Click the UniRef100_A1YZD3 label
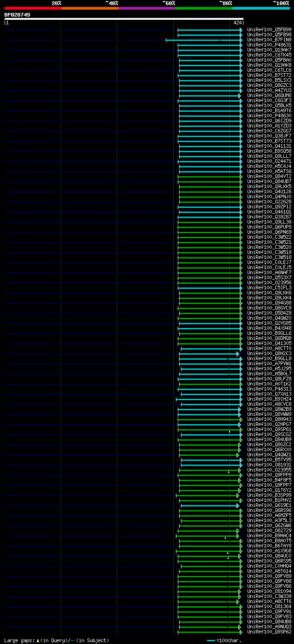Screen dimensions: 294x644 (269, 126)
